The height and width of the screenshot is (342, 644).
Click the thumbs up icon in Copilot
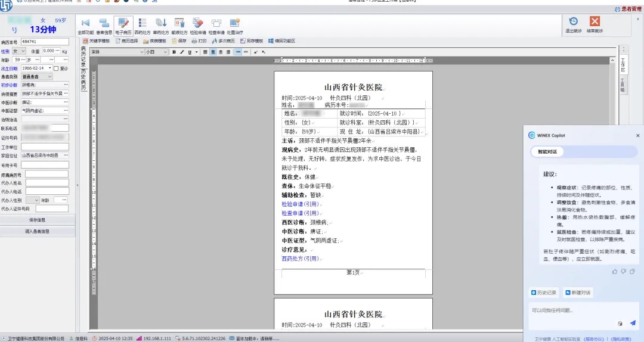615,271
